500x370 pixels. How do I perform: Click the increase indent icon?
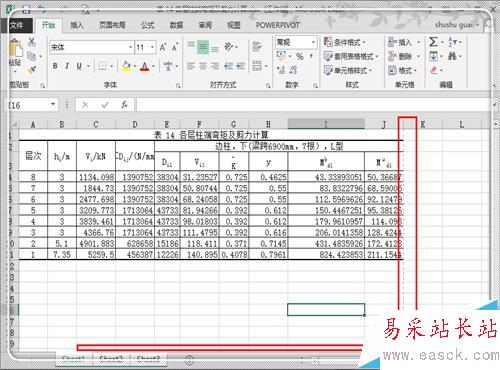[241, 66]
